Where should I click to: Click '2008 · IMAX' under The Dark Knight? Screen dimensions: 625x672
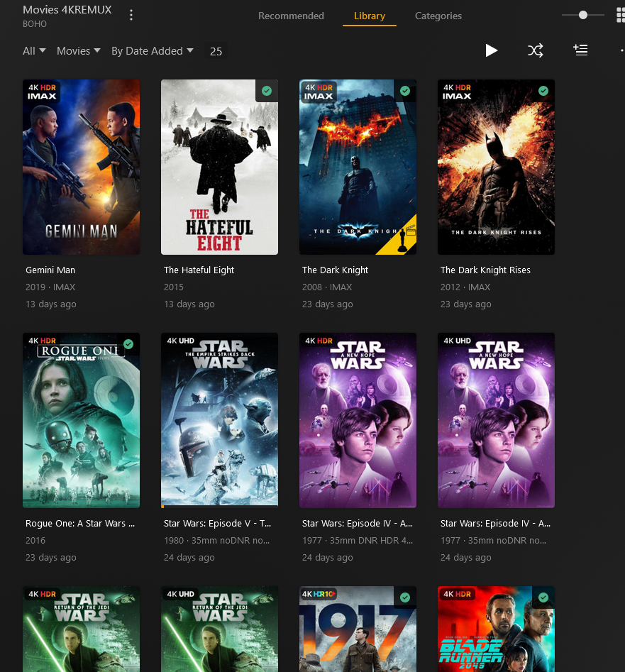pyautogui.click(x=327, y=287)
